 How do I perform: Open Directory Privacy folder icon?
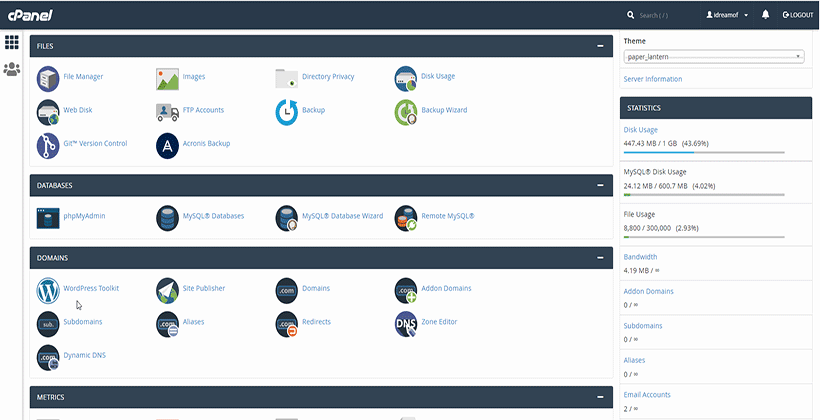(287, 78)
